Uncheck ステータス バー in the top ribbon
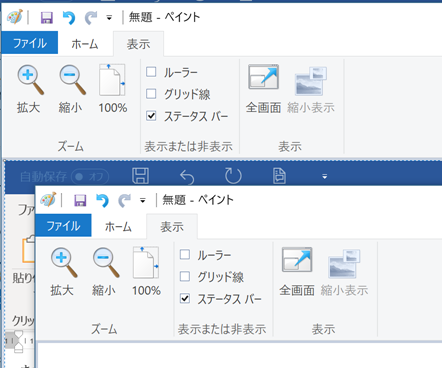Screen dimensions: 442x368 click(151, 116)
